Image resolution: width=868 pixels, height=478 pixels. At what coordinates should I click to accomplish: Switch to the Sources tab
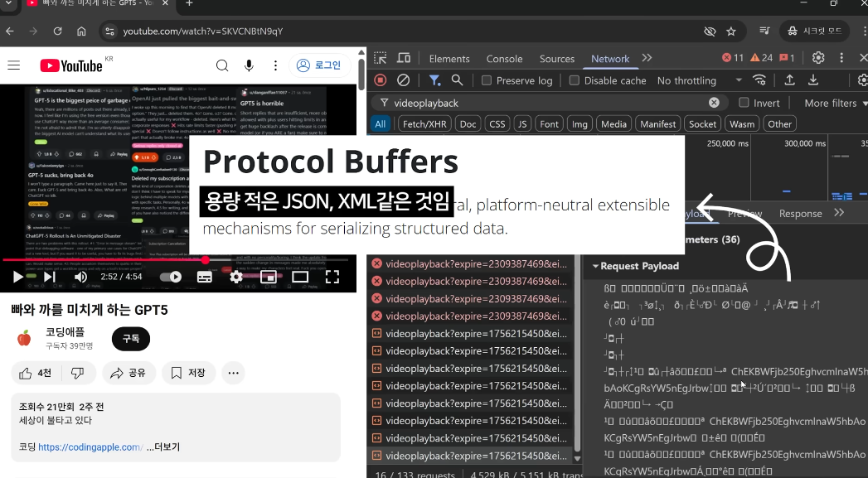coord(557,59)
